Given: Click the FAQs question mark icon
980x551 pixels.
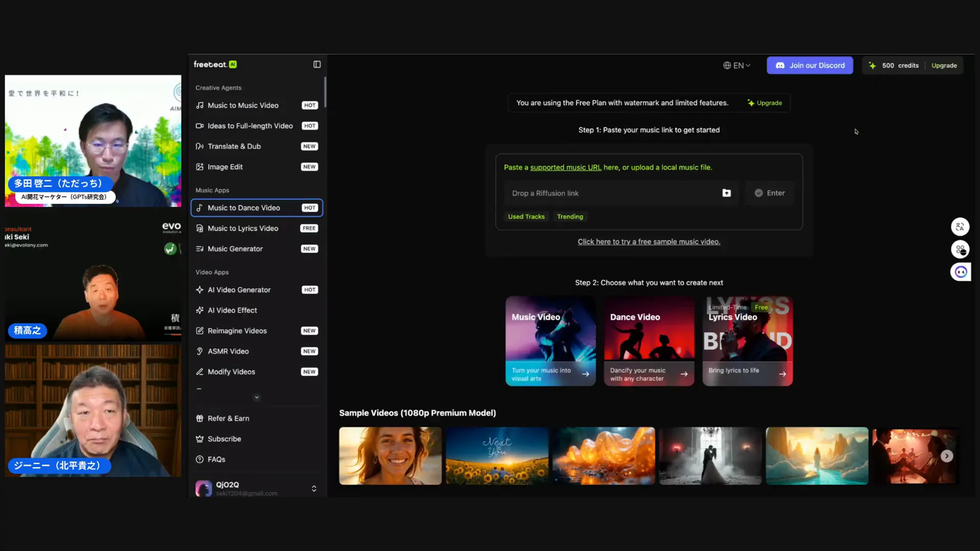Looking at the screenshot, I should point(200,459).
